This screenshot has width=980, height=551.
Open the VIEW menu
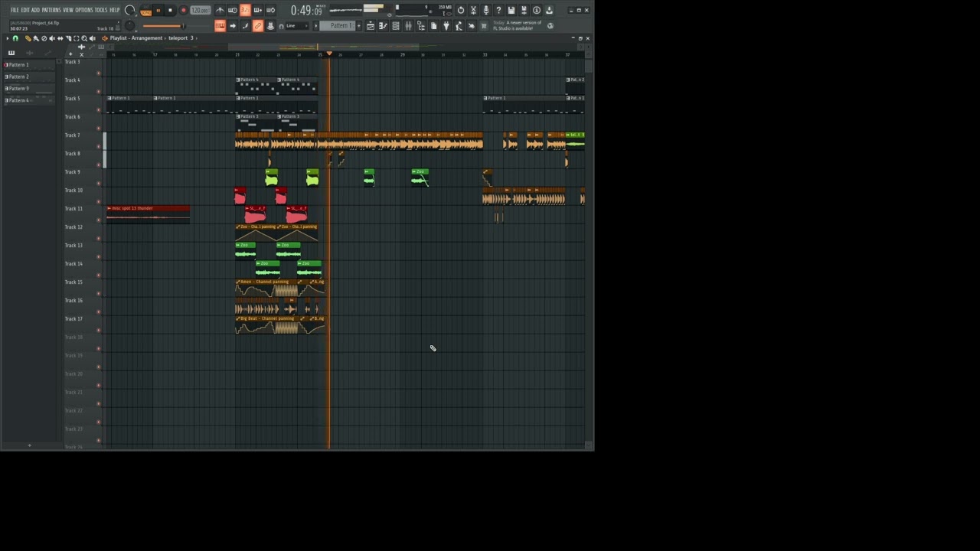[68, 10]
